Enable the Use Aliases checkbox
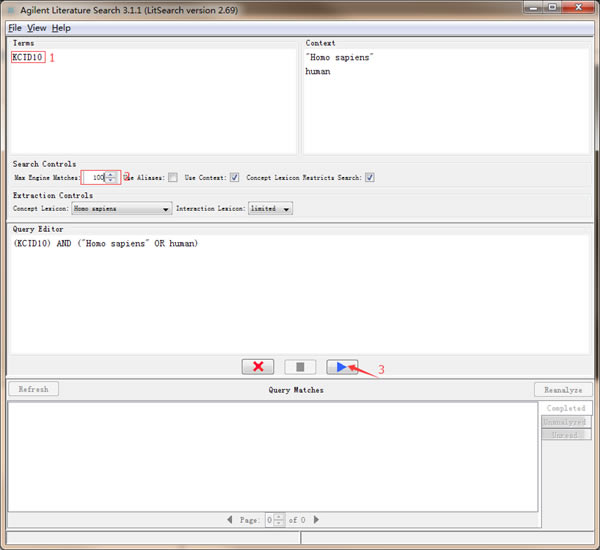Screen dimensions: 600x550 pyautogui.click(x=173, y=178)
